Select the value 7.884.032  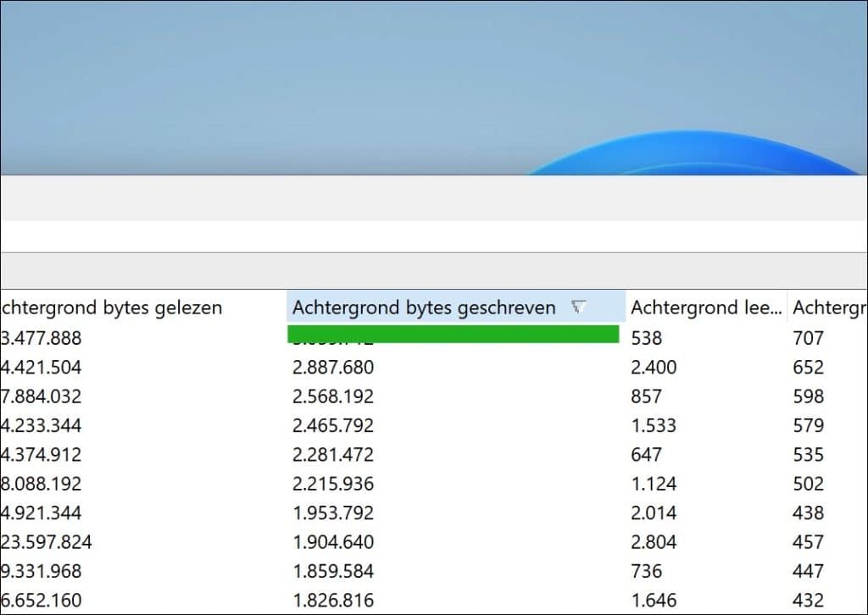click(41, 396)
